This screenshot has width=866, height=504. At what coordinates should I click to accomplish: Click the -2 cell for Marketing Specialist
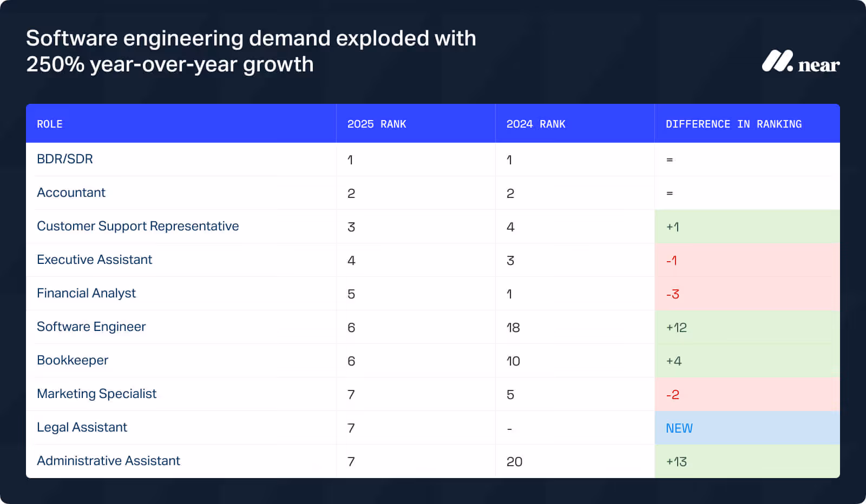click(x=673, y=394)
